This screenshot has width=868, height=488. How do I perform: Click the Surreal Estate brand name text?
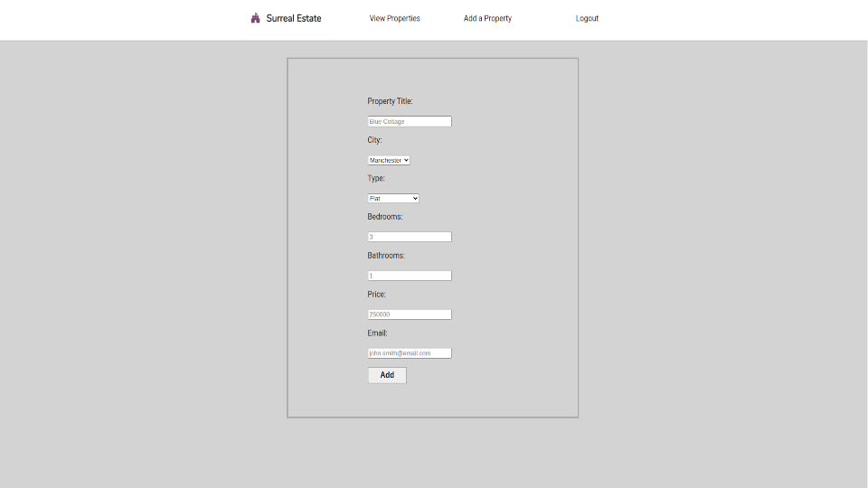(x=293, y=18)
